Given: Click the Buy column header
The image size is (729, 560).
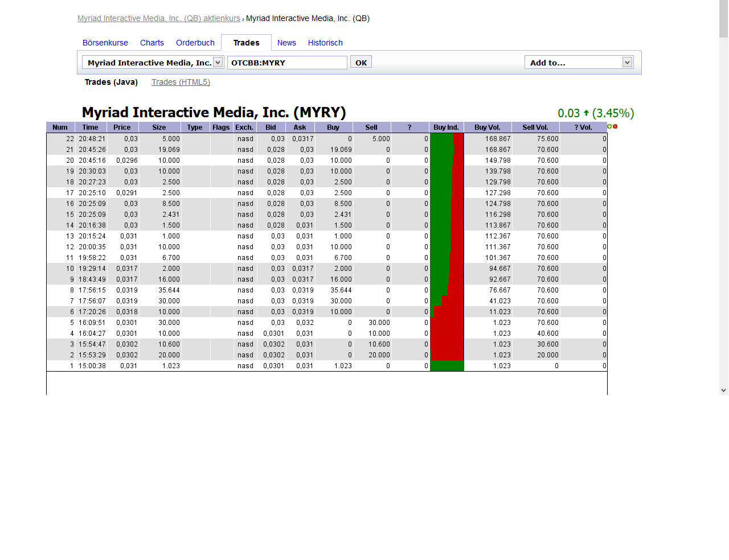Looking at the screenshot, I should click(333, 127).
